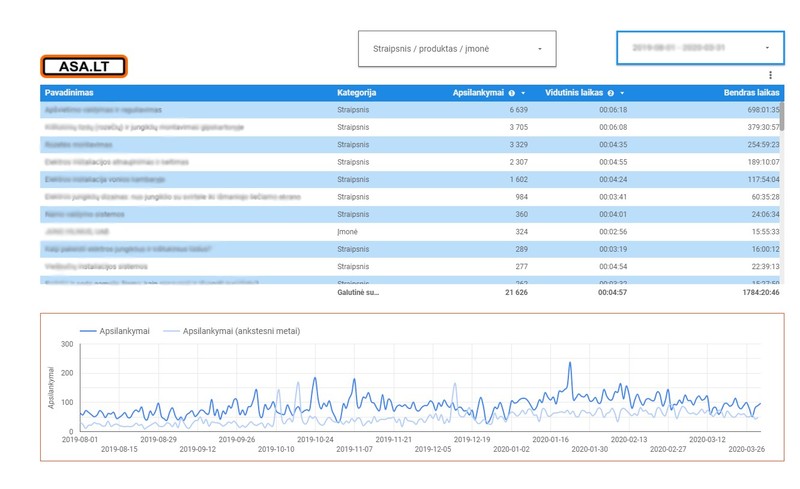Click the Vidutinis laikas sort arrow
The width and height of the screenshot is (800, 489).
pos(622,93)
